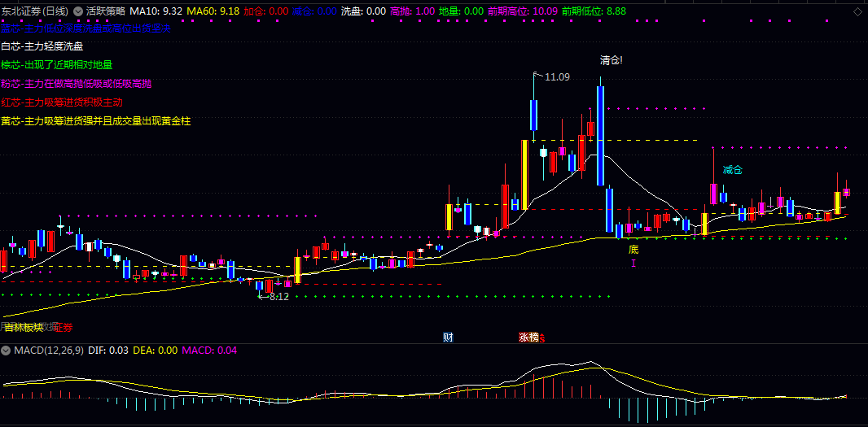Select the green 绿芯 legend text
Screen dimensions: 868x427
click(57, 65)
